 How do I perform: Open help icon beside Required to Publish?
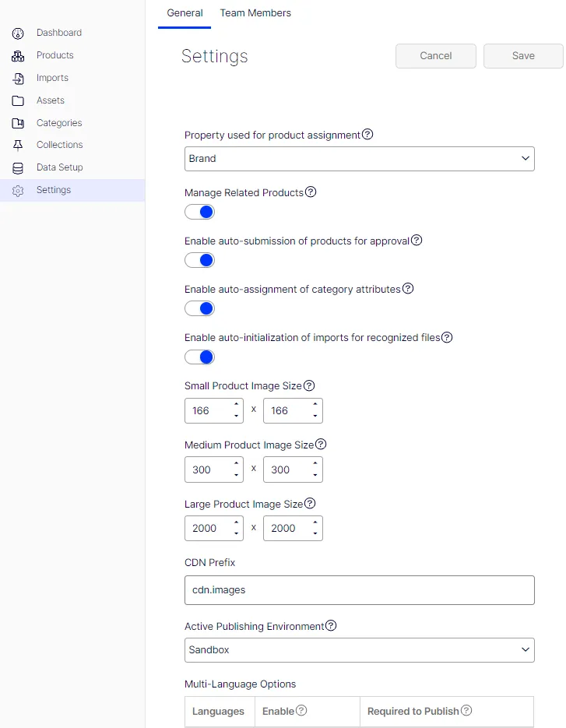pyautogui.click(x=466, y=710)
